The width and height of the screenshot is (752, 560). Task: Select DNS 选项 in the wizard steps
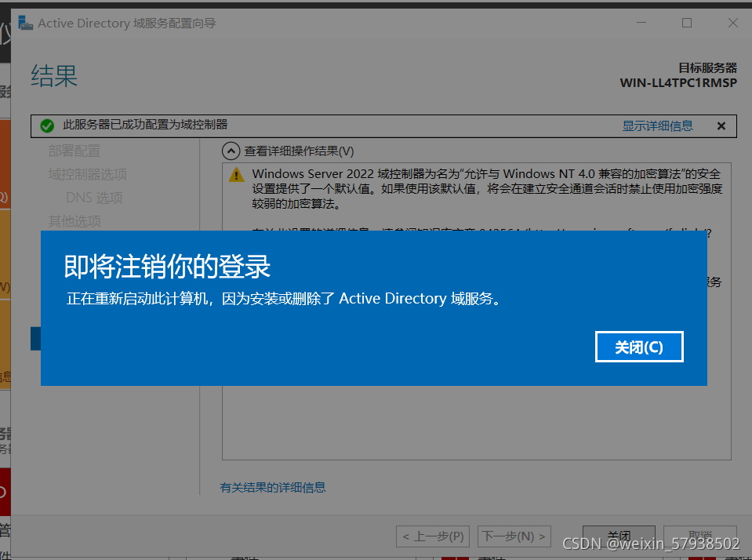coord(94,198)
